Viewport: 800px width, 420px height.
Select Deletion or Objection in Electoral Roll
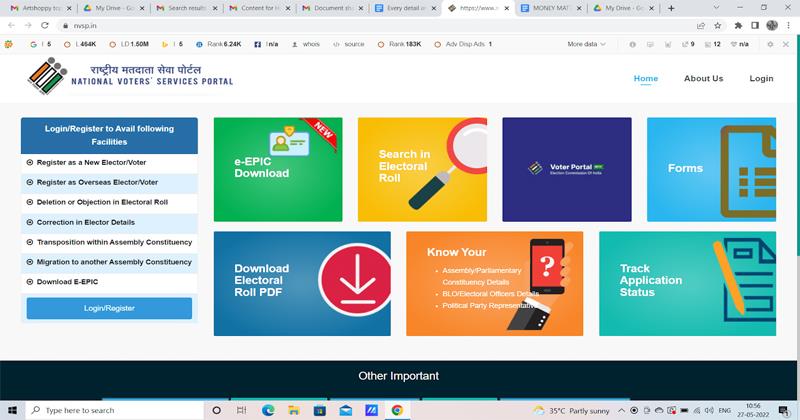[x=109, y=203]
